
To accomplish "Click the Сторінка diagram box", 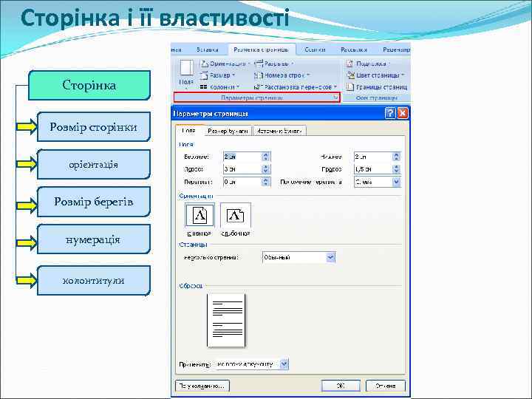I will click(x=89, y=85).
